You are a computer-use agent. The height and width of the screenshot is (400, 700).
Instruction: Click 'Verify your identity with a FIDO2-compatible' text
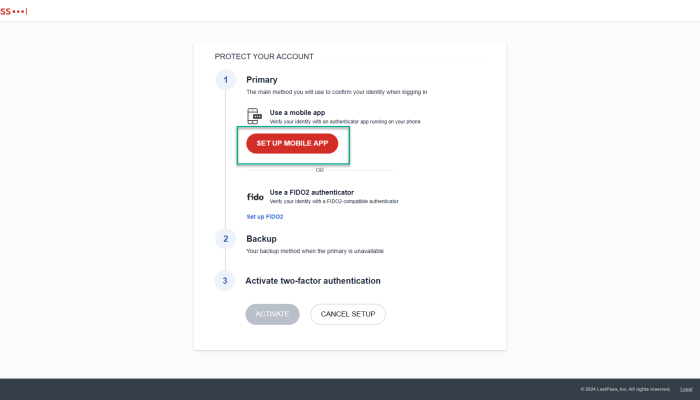point(334,201)
